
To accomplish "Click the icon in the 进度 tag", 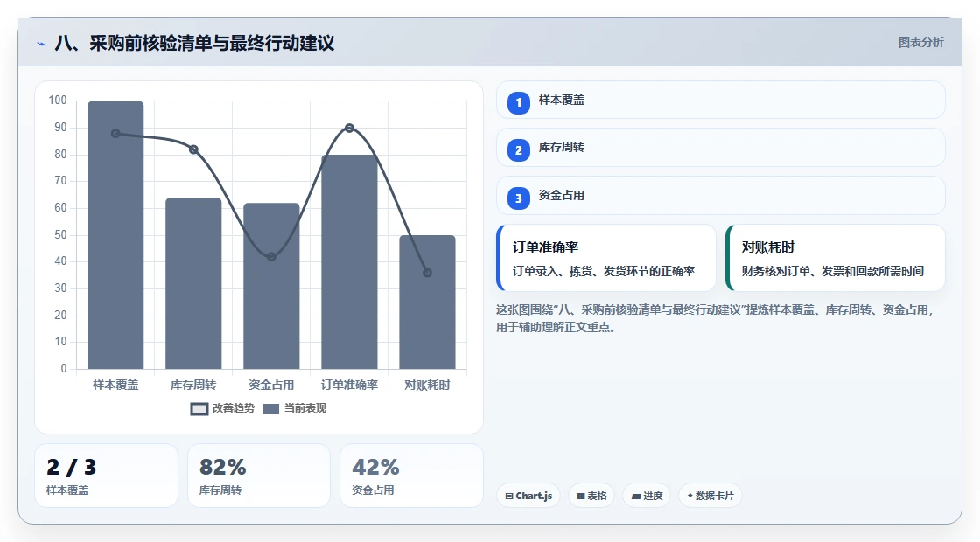I will 635,496.
